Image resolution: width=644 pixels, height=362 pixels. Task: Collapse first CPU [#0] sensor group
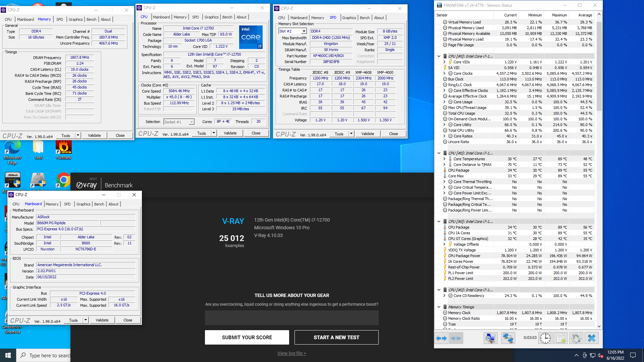point(439,56)
